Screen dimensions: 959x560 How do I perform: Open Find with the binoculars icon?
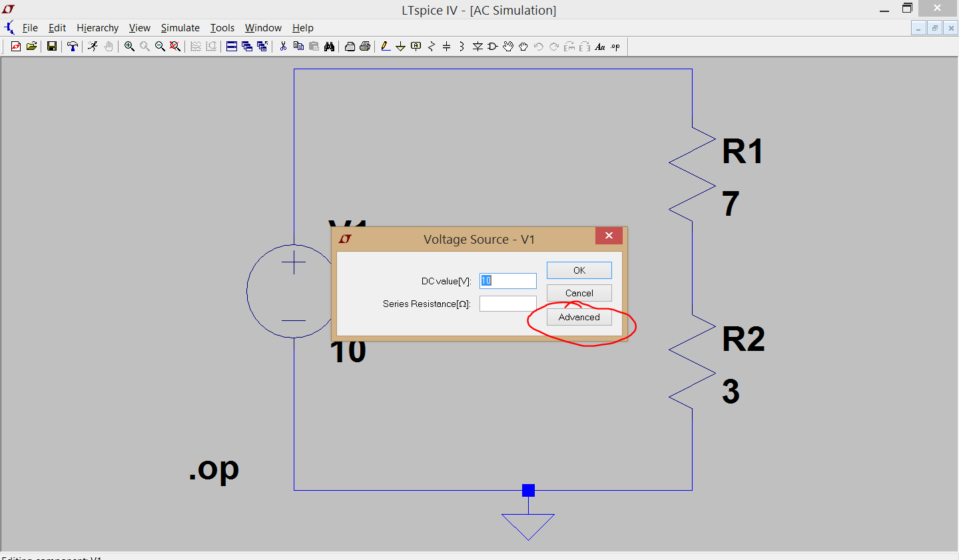(329, 47)
